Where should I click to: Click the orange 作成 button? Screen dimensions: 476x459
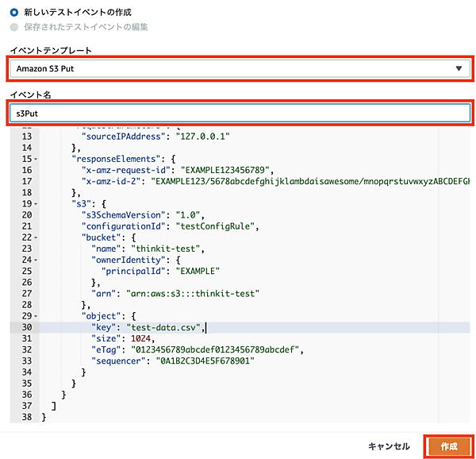click(x=448, y=446)
